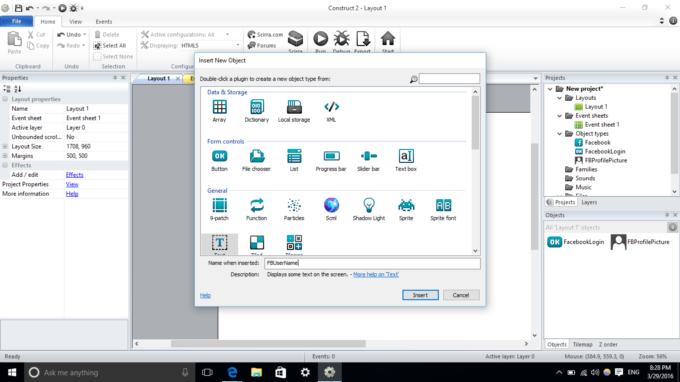
Task: Select the Function plugin icon
Action: [x=257, y=205]
